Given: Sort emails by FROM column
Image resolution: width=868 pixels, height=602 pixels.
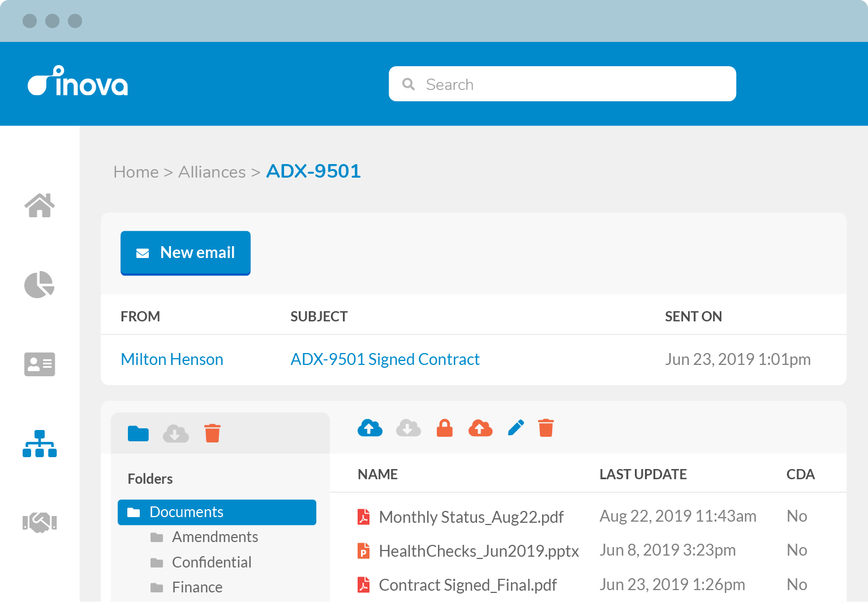Looking at the screenshot, I should (140, 316).
